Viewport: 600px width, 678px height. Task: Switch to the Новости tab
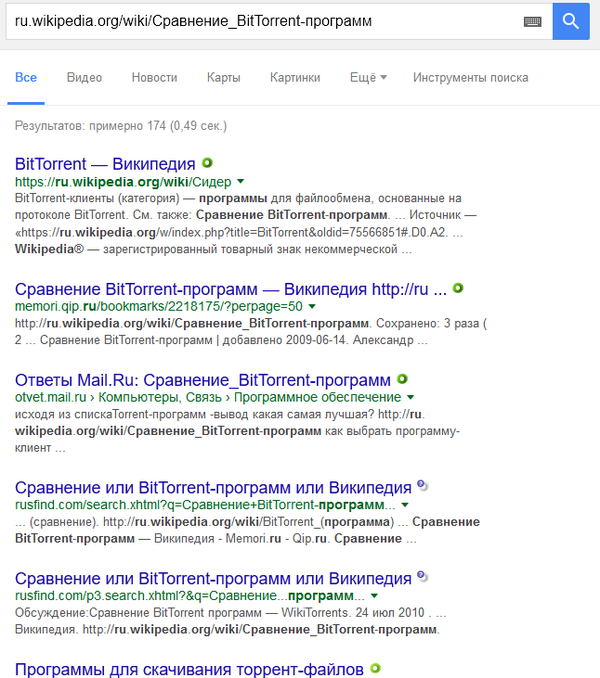[x=154, y=77]
